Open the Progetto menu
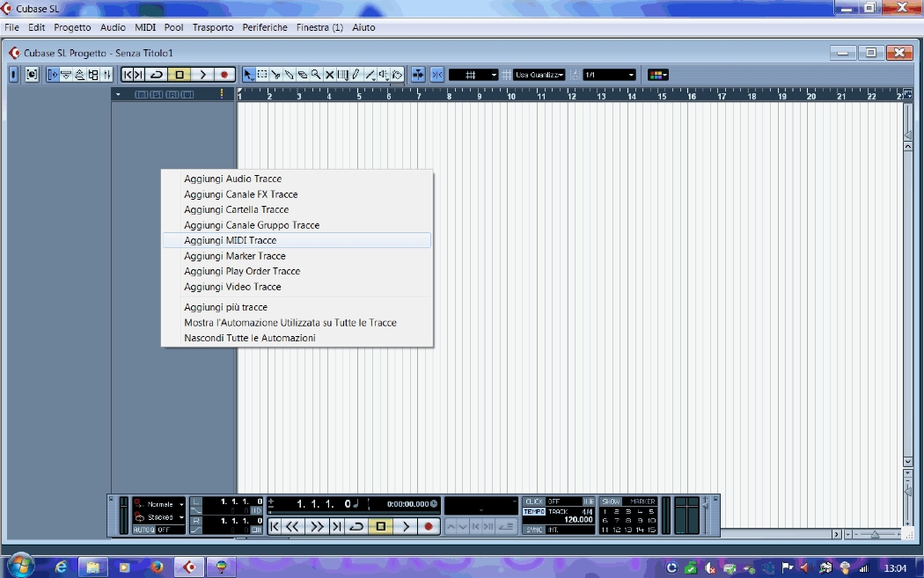Viewport: 924px width, 578px height. (72, 27)
